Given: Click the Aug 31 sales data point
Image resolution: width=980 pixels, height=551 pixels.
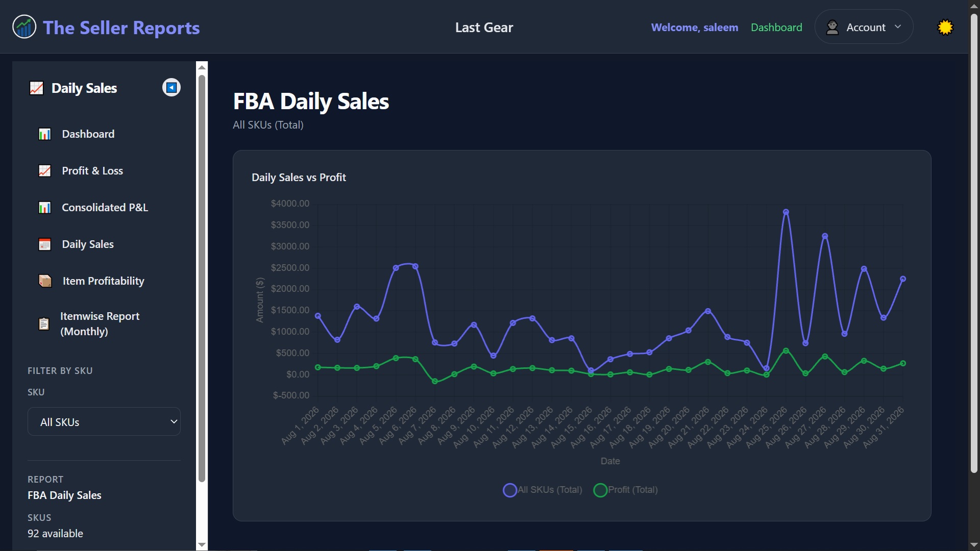Looking at the screenshot, I should (x=903, y=279).
